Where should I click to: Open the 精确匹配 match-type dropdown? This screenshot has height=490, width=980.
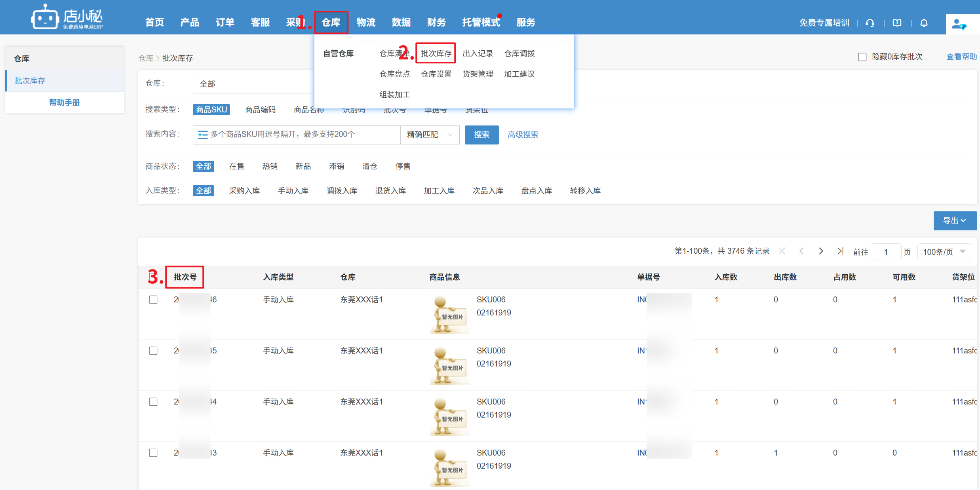pyautogui.click(x=430, y=135)
